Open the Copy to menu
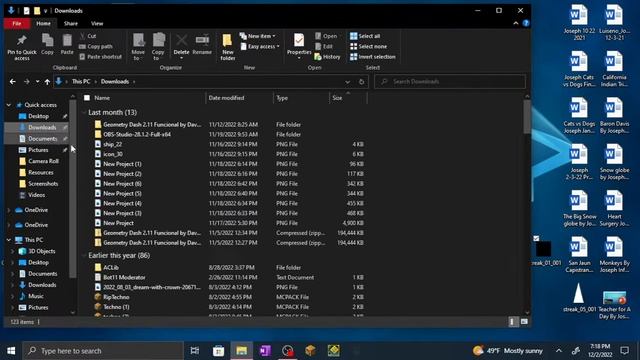This screenshot has height=360, width=640. pos(158,47)
